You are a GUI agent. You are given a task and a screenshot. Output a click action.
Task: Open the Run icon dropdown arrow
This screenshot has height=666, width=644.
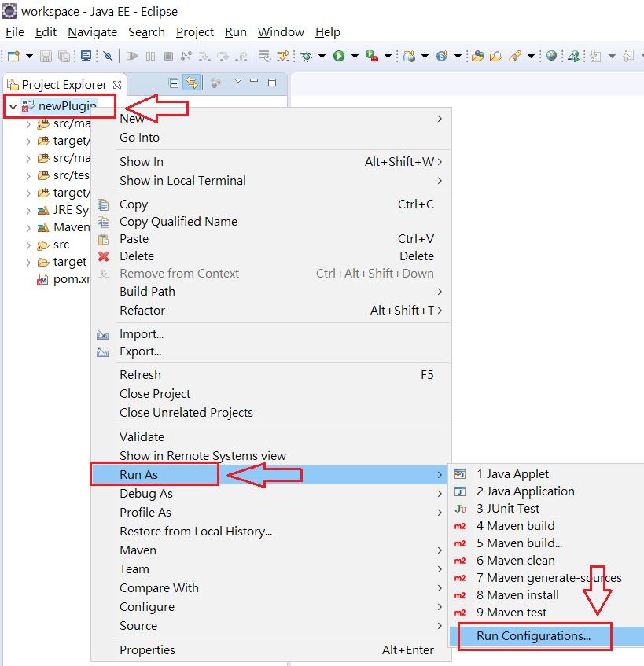pos(355,56)
